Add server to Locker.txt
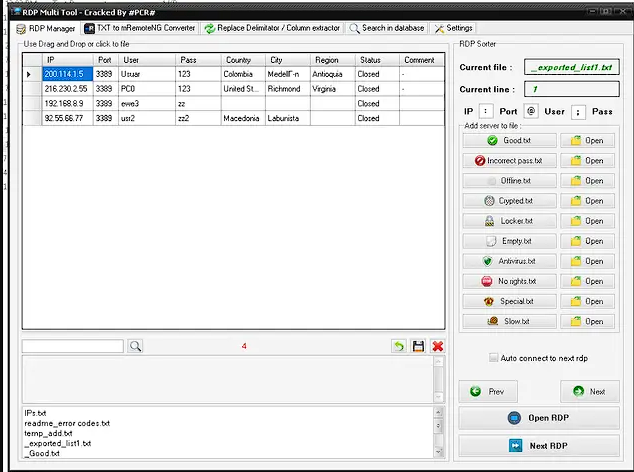Image resolution: width=634 pixels, height=472 pixels. [509, 221]
